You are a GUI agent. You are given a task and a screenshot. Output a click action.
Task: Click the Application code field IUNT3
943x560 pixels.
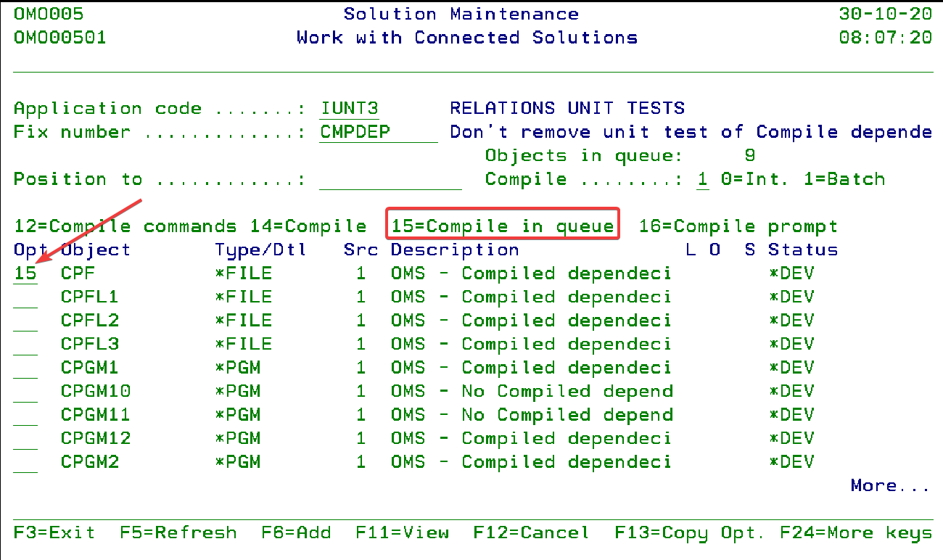coord(349,109)
